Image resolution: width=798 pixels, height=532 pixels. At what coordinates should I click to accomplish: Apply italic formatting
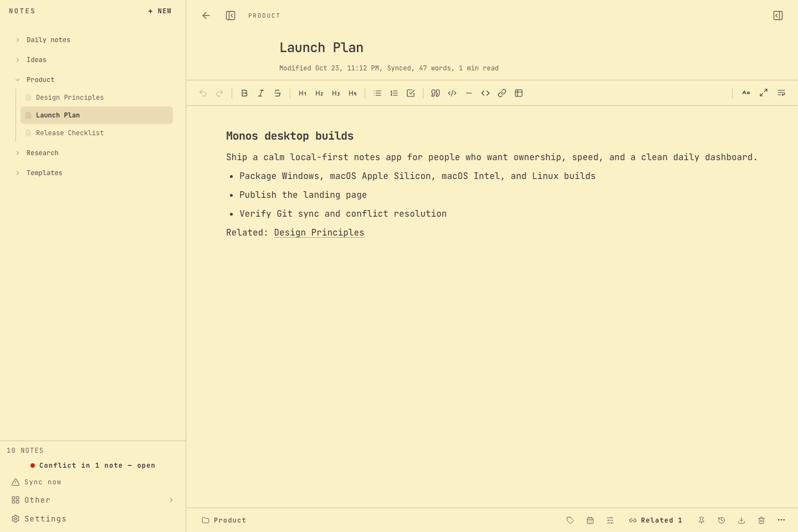[x=261, y=93]
